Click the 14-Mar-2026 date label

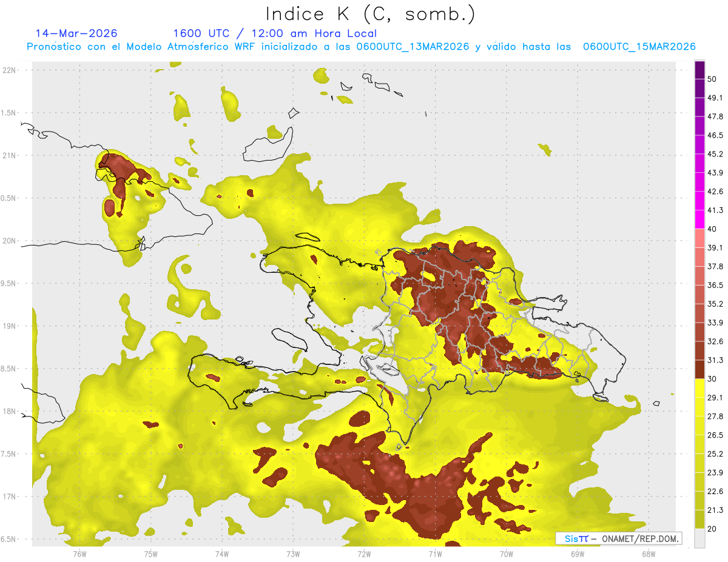click(76, 33)
